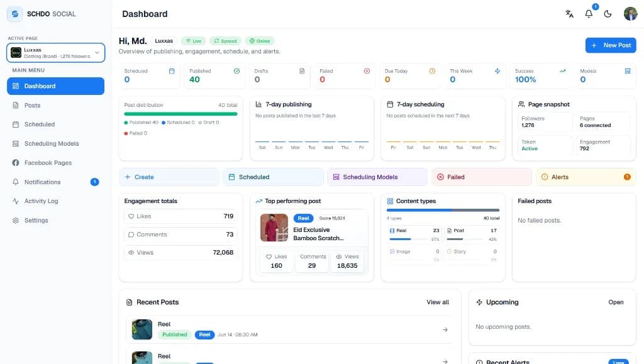Open Notifications in the sidebar

pos(55,182)
